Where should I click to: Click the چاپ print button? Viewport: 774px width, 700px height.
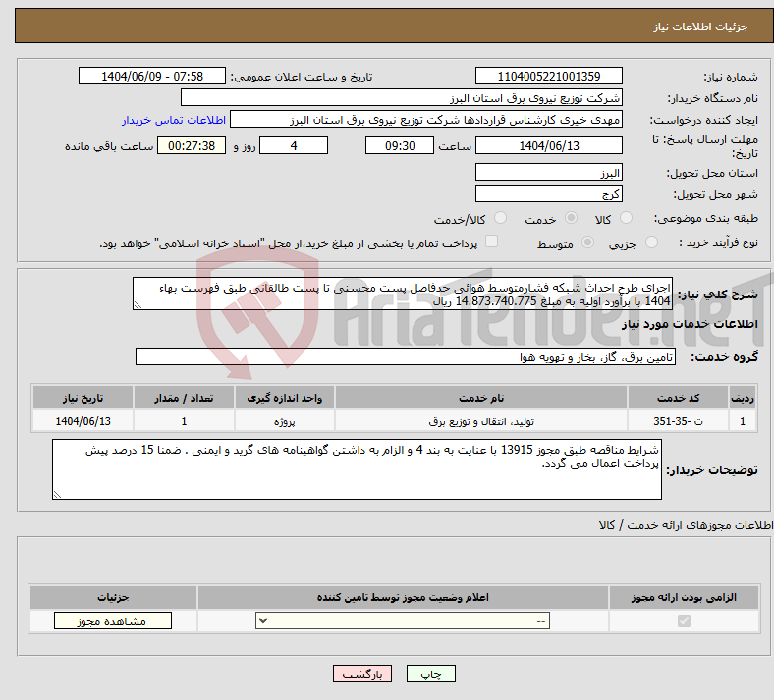point(431,673)
